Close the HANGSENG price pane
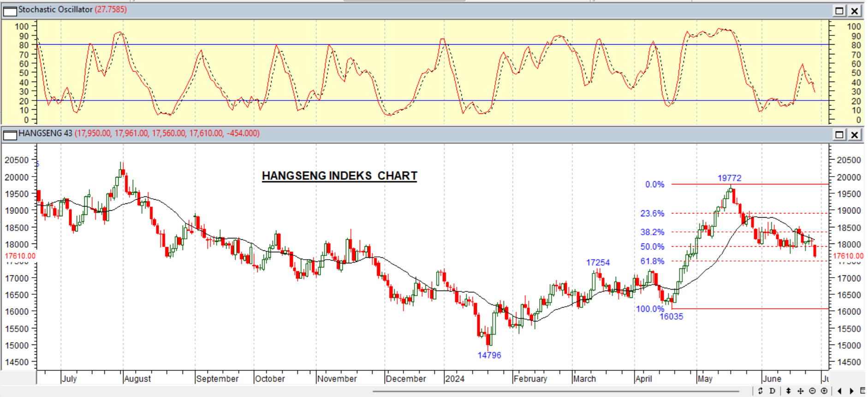 click(855, 135)
